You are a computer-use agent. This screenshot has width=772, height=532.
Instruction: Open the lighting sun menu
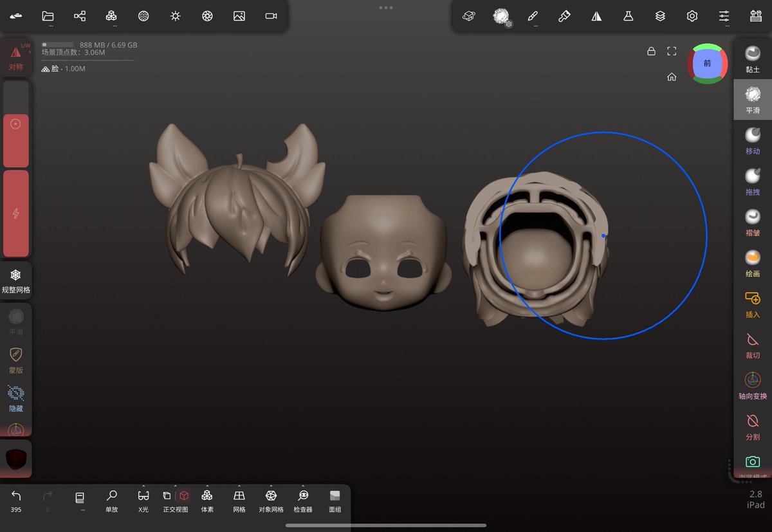click(x=176, y=16)
